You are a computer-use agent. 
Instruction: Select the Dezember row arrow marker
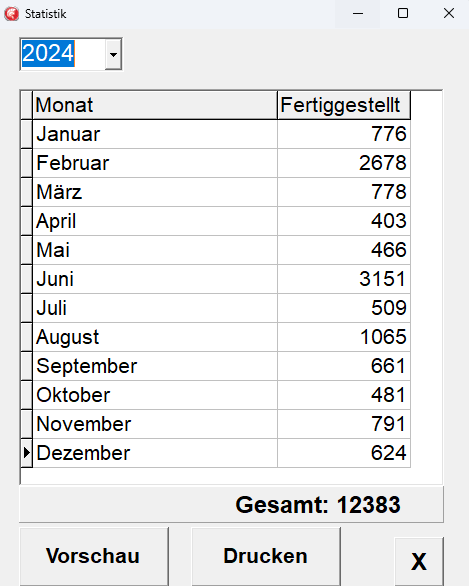pos(27,453)
